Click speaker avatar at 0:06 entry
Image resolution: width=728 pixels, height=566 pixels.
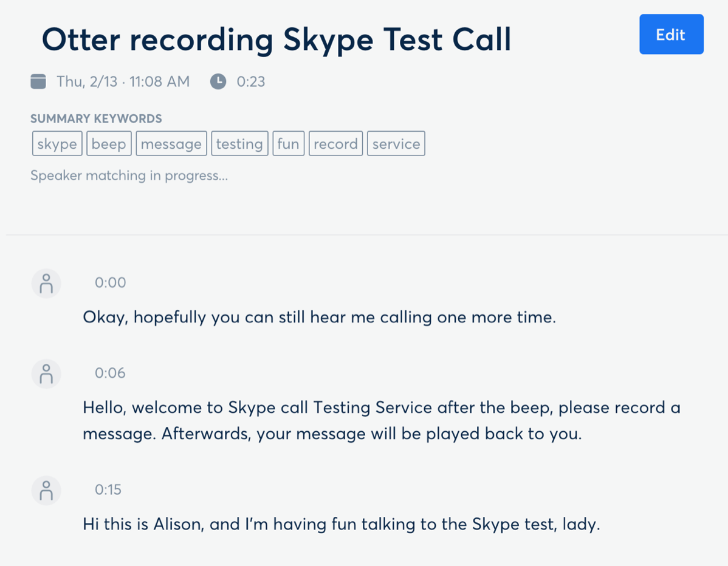click(x=46, y=374)
